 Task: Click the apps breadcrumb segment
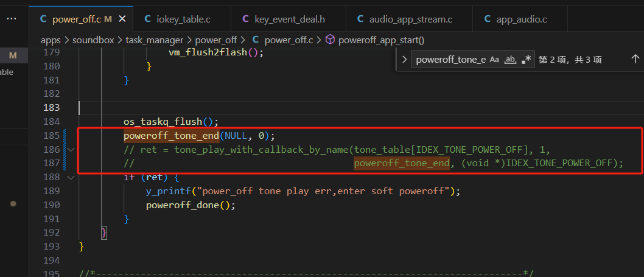(50, 40)
